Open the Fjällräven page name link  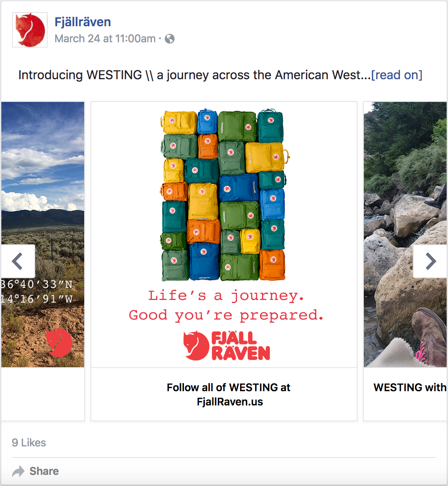coord(83,22)
